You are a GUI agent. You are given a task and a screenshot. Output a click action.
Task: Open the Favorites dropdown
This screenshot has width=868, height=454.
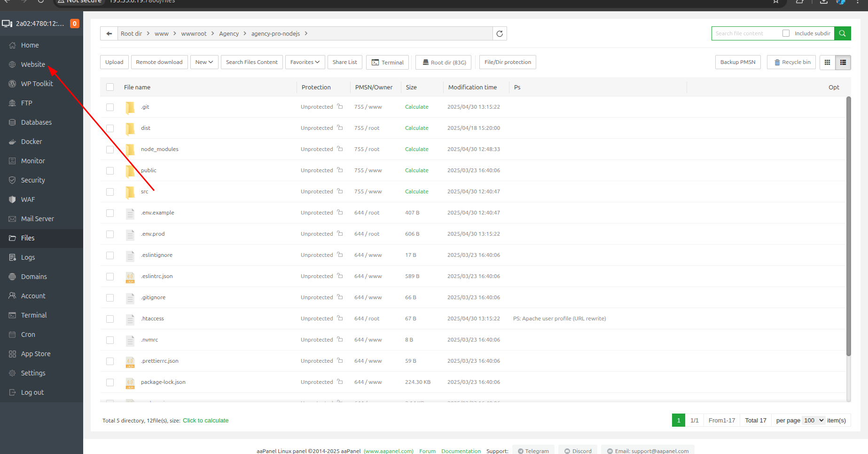pos(305,62)
